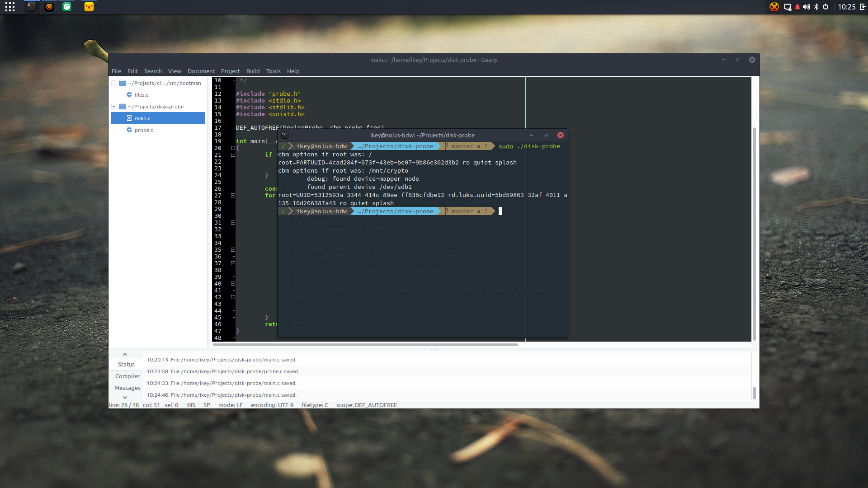Select files.c in the sidebar tree
Viewport: 868px width, 488px height.
[158, 95]
